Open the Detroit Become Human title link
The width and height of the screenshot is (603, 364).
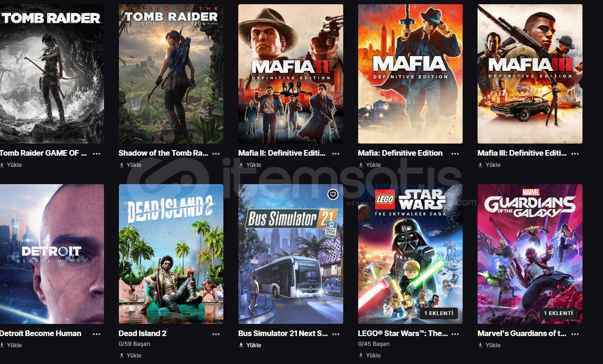click(41, 333)
